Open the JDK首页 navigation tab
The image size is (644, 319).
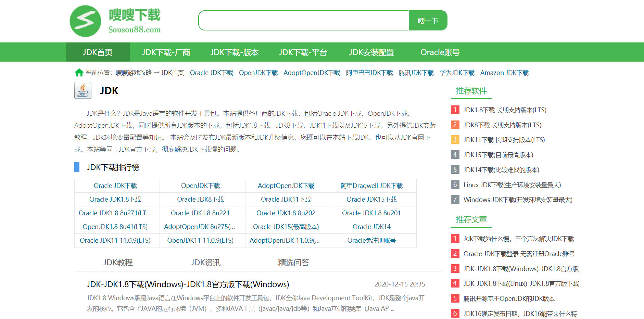pos(98,52)
